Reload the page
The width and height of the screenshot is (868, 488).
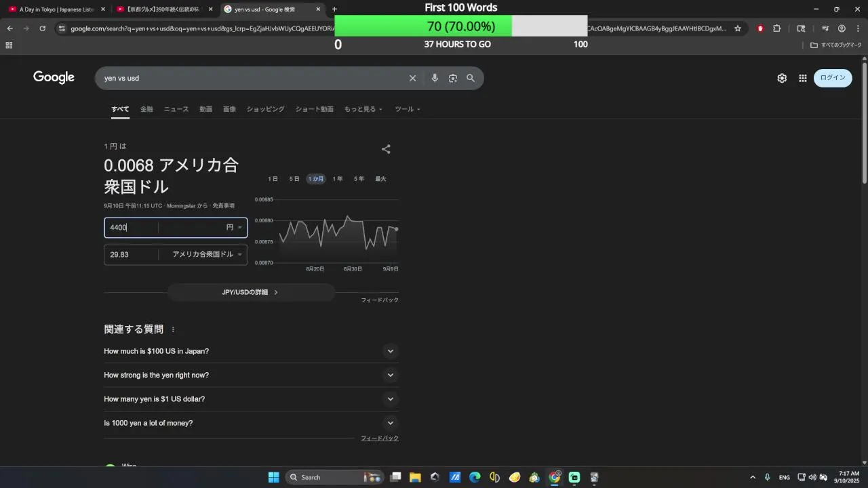(x=42, y=28)
